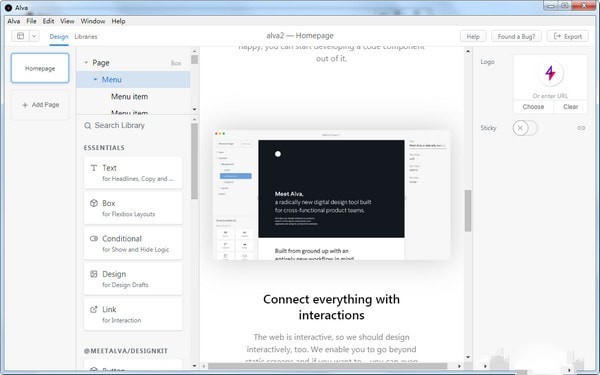The height and width of the screenshot is (375, 600).
Task: Click the preview scroll down arrow
Action: point(468,357)
